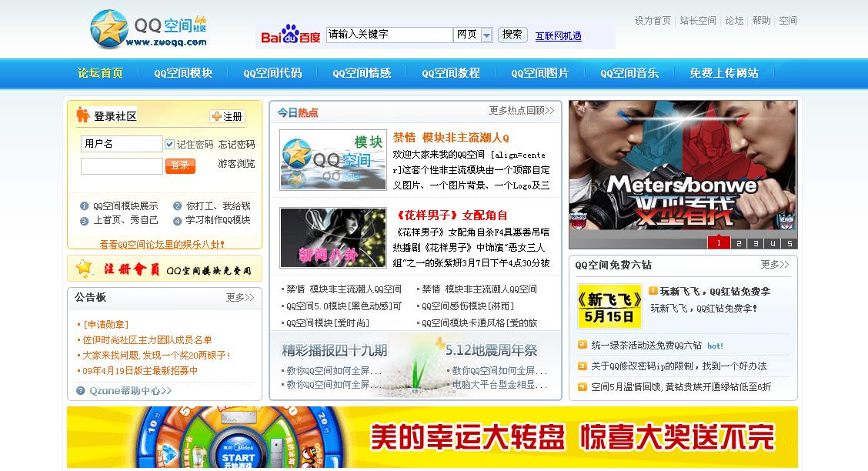Open QQ空间代码 nav item
868x471 pixels.
(x=272, y=73)
